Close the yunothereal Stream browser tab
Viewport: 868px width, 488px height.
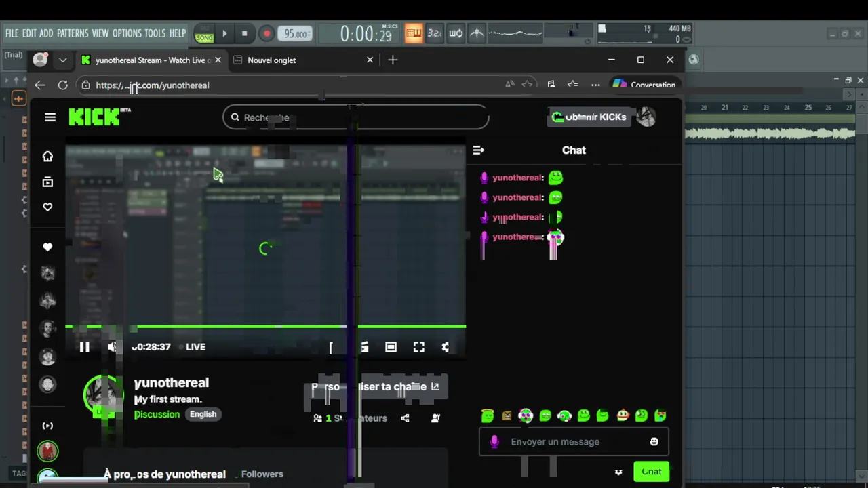coord(218,60)
